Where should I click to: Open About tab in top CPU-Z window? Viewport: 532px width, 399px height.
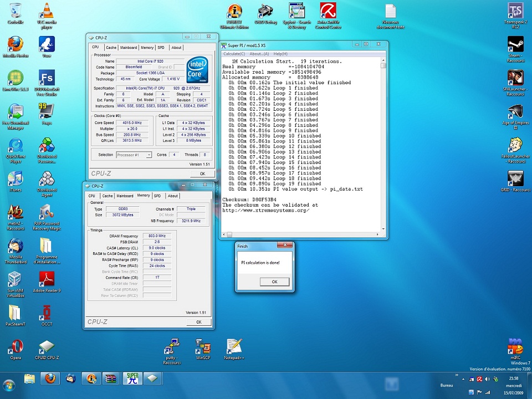click(x=176, y=48)
